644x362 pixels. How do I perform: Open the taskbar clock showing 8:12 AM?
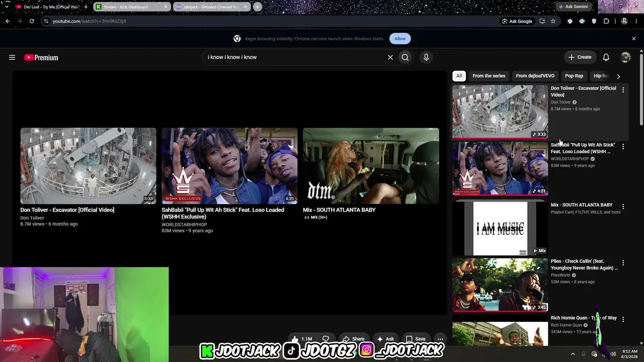(630, 354)
